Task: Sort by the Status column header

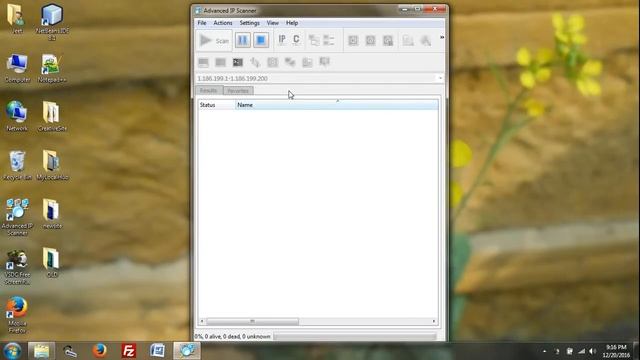Action: 216,105
